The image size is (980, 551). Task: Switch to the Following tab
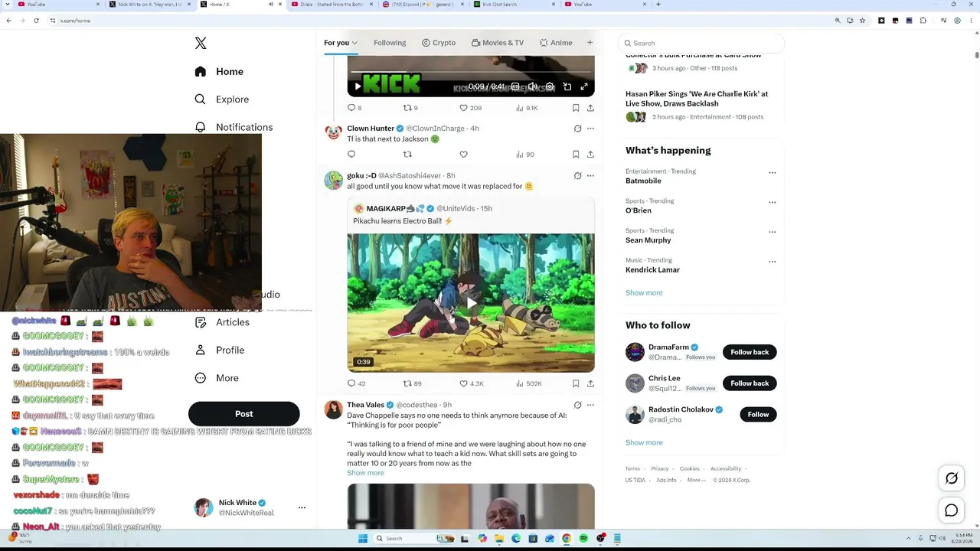(390, 43)
